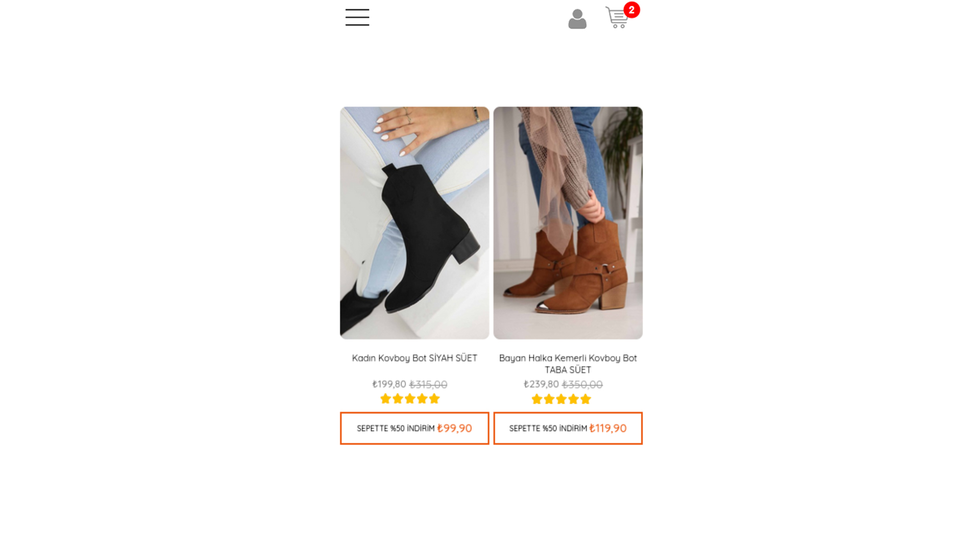Open the black suede cowboy boot image
Viewport: 980px width, 551px height.
414,223
